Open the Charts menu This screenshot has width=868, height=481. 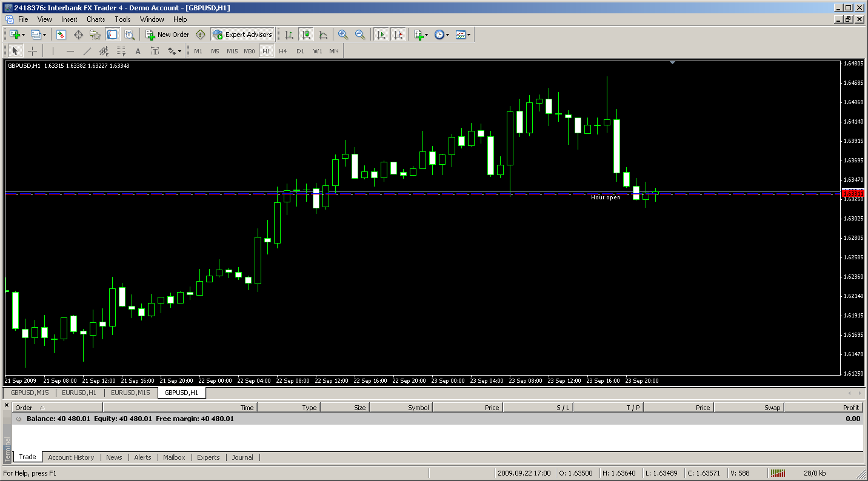click(96, 19)
